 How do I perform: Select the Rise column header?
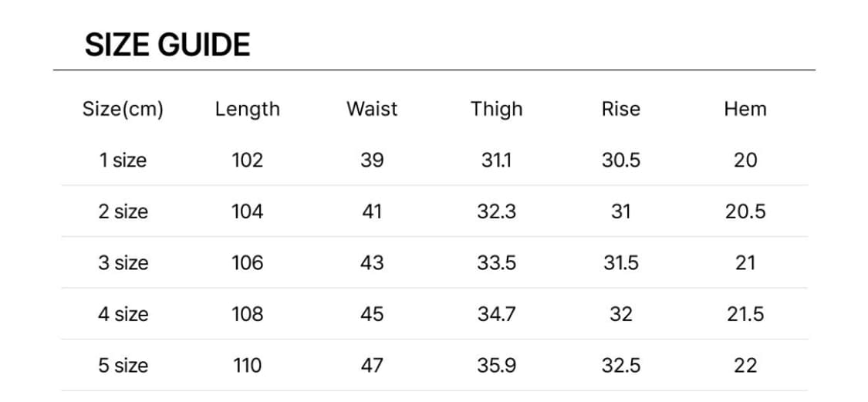pyautogui.click(x=620, y=109)
